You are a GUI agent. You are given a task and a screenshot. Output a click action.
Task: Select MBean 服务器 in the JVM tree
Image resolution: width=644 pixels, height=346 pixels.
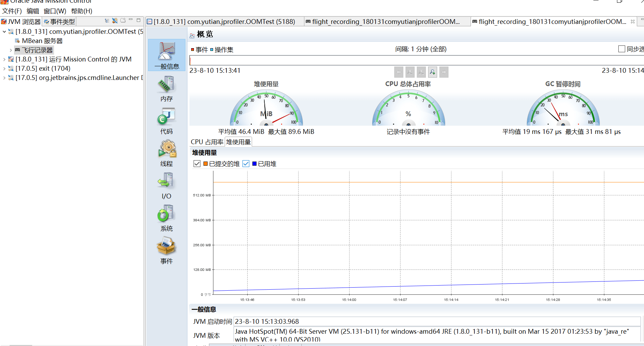tap(42, 41)
